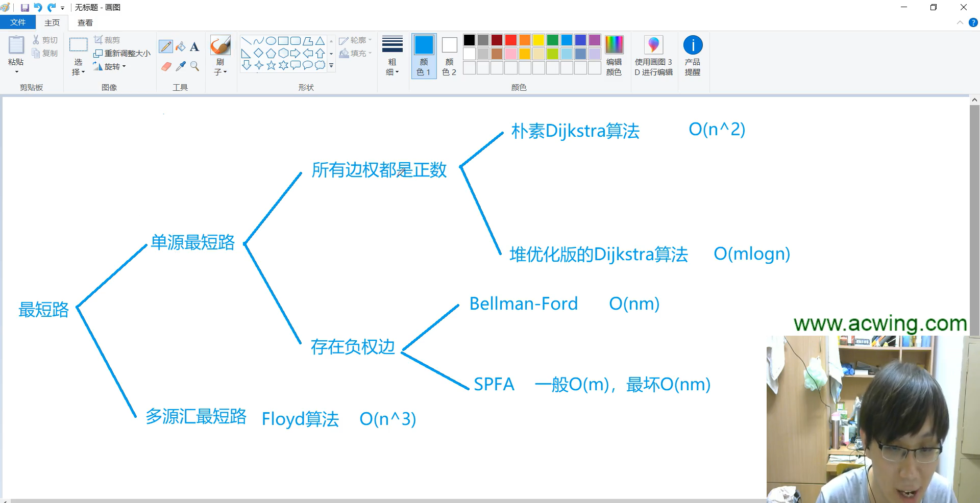Select the Color picker eyedropper tool
This screenshot has width=980, height=503.
click(180, 66)
